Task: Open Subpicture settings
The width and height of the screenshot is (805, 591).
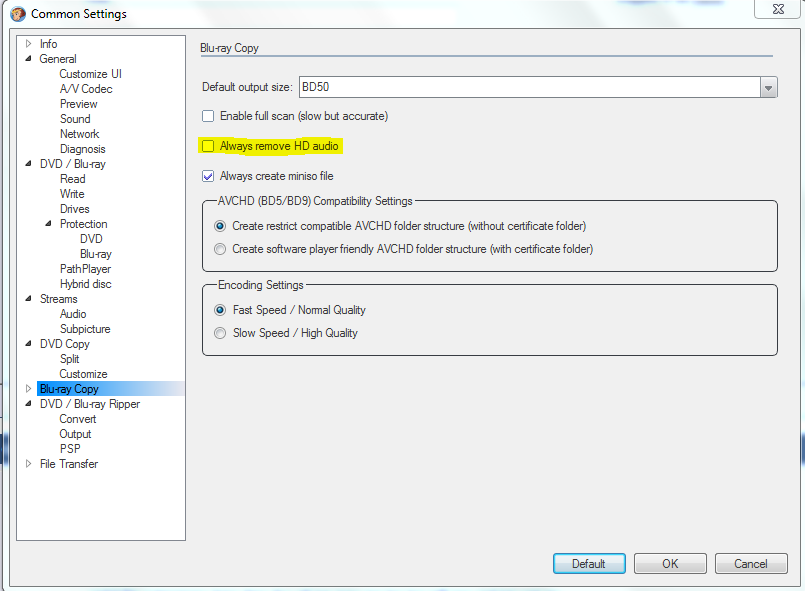Action: pyautogui.click(x=85, y=329)
